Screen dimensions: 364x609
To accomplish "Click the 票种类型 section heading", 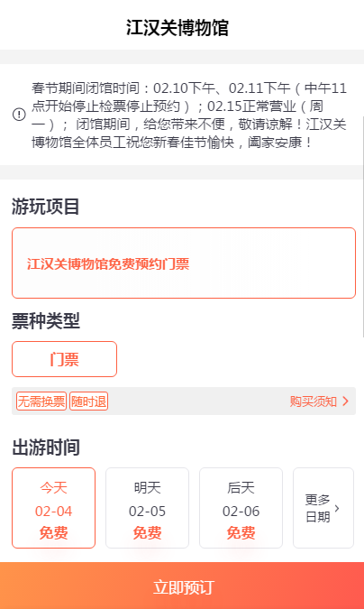I will tap(45, 321).
